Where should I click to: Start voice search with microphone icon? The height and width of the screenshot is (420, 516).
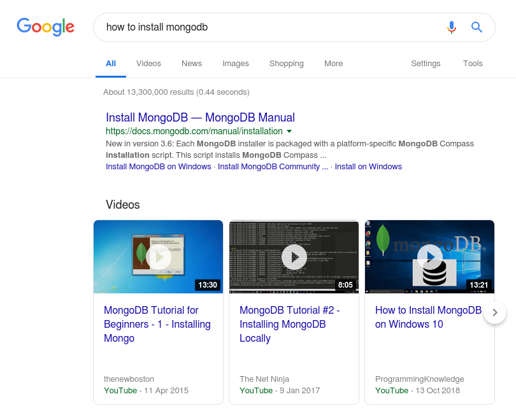point(452,27)
